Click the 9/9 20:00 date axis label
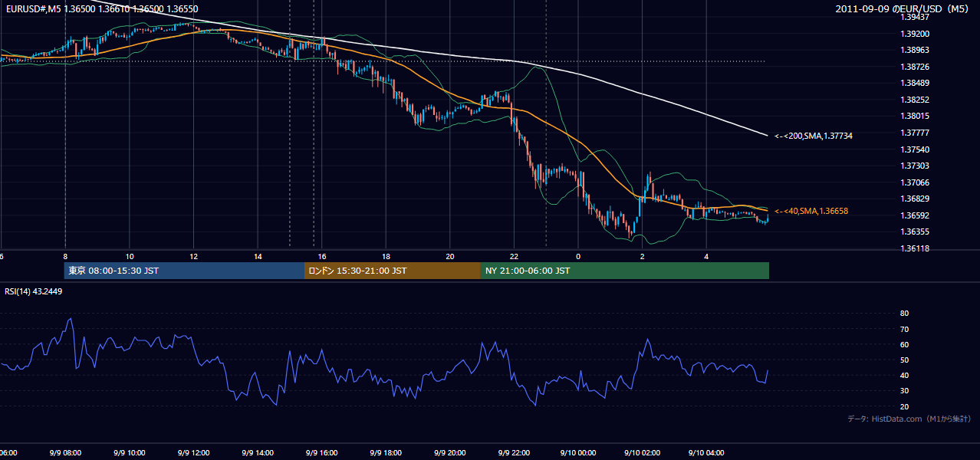The width and height of the screenshot is (980, 460). pos(449,452)
